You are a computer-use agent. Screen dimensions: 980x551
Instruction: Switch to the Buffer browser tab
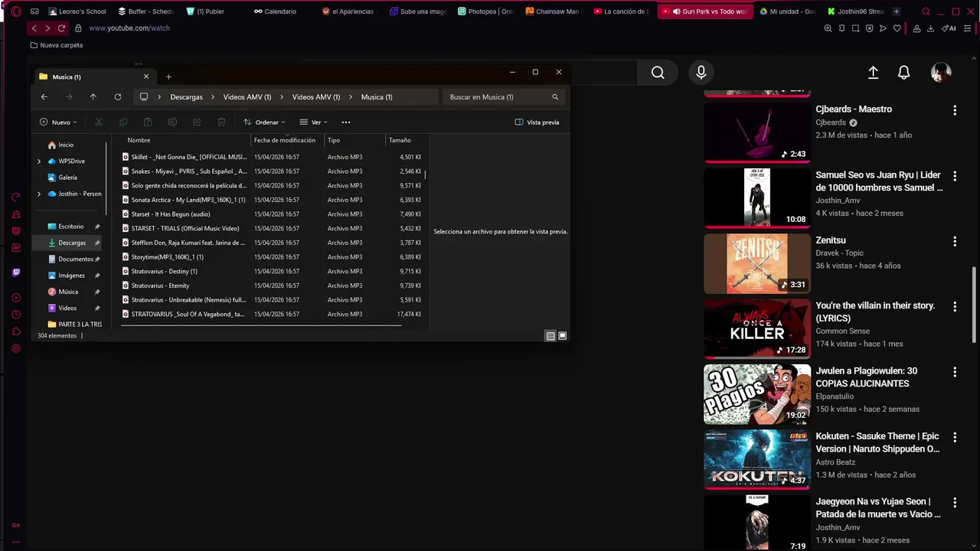point(146,11)
